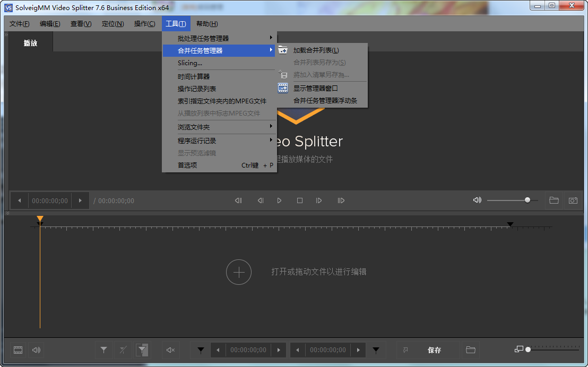Click the current time 00:00:00;00 field
This screenshot has width=588, height=367.
[x=50, y=201]
